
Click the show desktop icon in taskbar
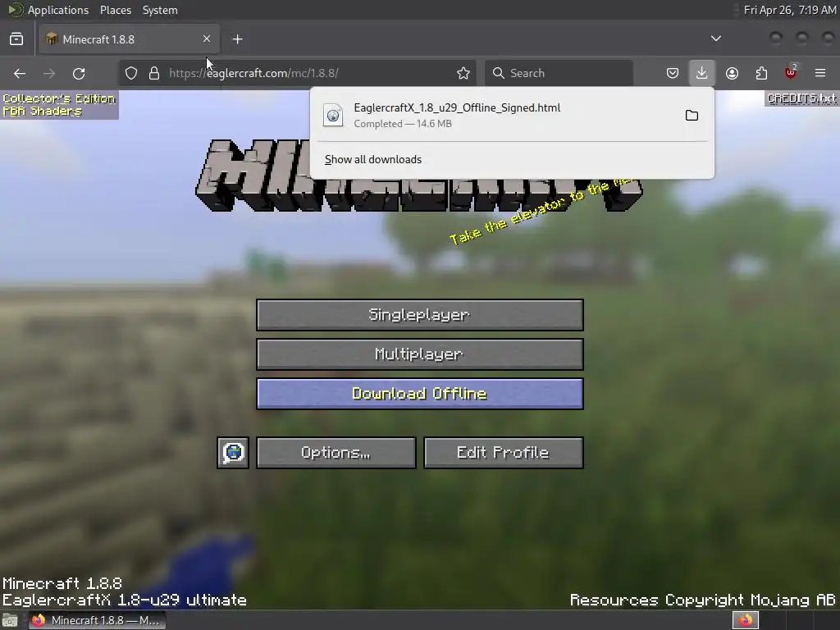pos(10,620)
